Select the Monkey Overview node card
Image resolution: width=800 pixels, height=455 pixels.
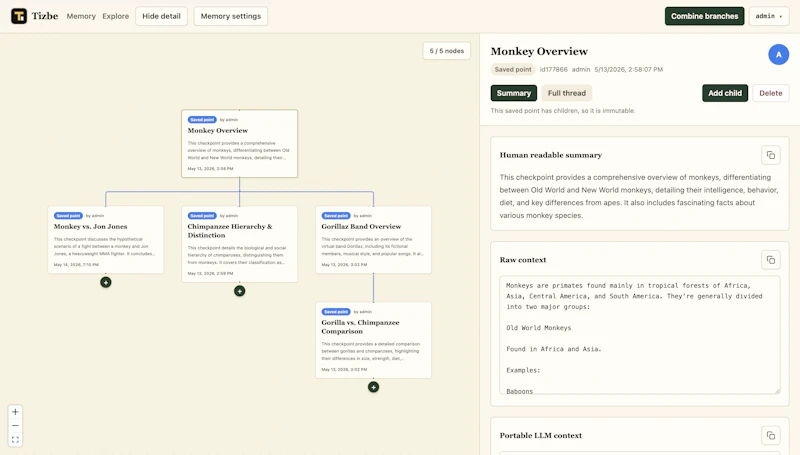pyautogui.click(x=239, y=143)
